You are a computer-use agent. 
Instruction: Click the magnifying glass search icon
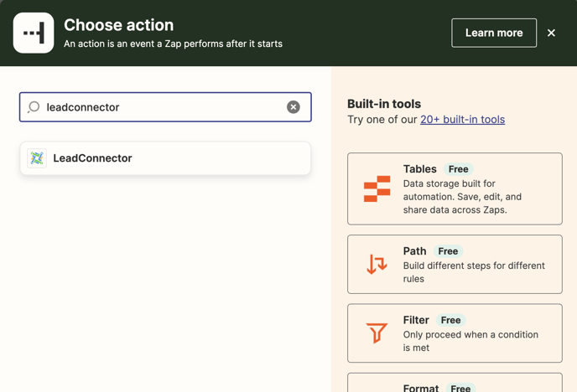click(34, 107)
